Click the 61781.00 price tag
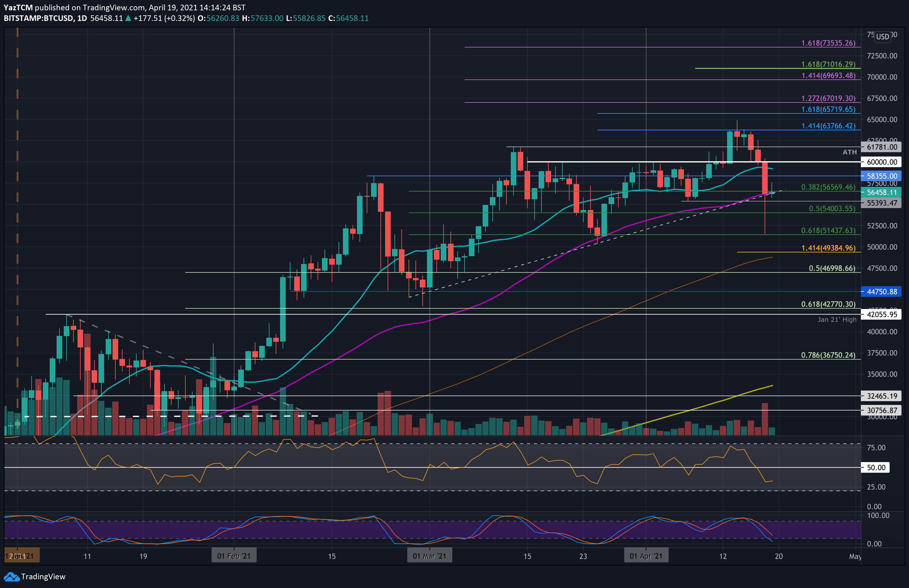Viewport: 909px width, 588px height. (x=881, y=147)
